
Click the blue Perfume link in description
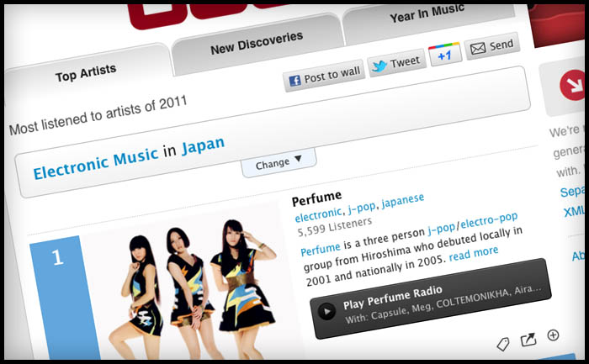(321, 249)
